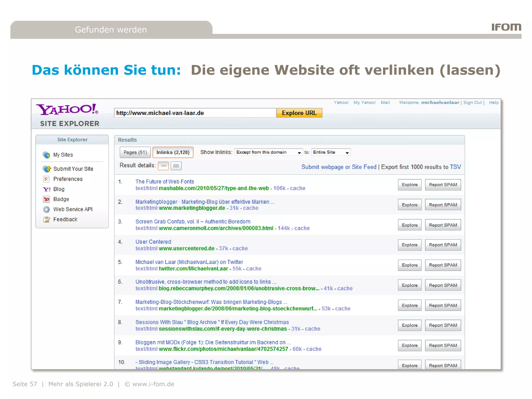
Task: Explore the Michael van Laar Twitter result
Action: pos(410,265)
